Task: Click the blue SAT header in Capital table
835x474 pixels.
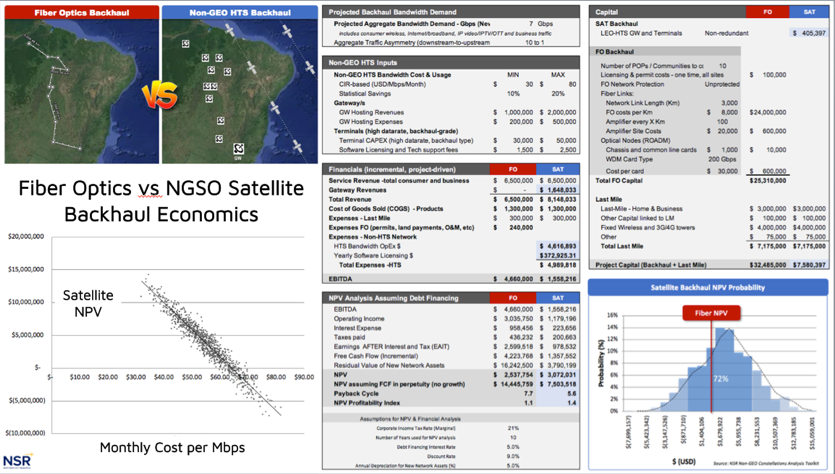Action: (809, 12)
